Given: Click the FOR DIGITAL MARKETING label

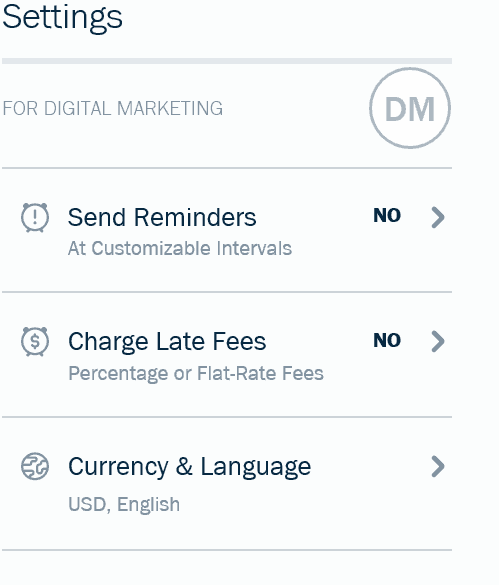Looking at the screenshot, I should click(x=113, y=109).
